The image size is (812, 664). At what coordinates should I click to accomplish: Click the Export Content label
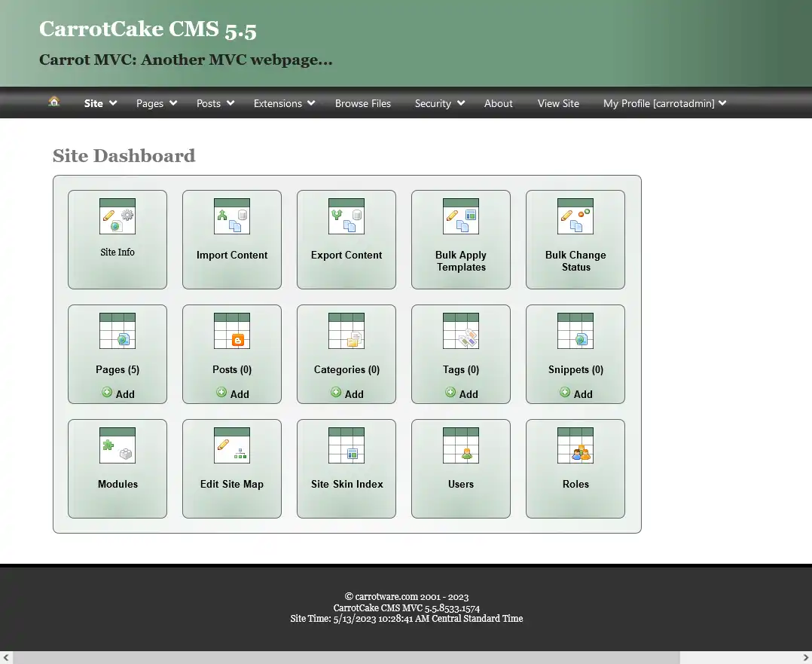[346, 255]
